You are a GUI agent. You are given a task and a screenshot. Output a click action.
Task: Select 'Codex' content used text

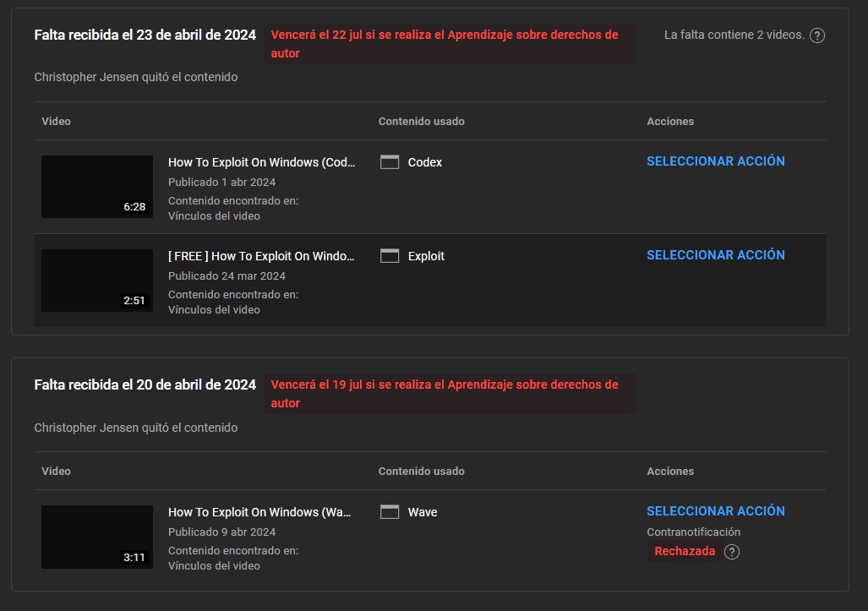point(424,162)
